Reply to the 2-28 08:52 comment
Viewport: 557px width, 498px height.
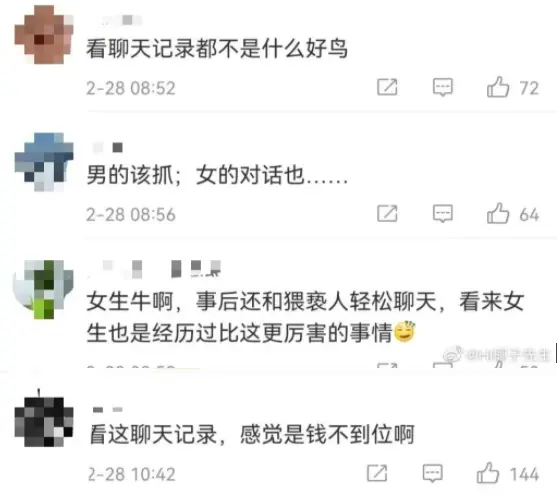[443, 87]
